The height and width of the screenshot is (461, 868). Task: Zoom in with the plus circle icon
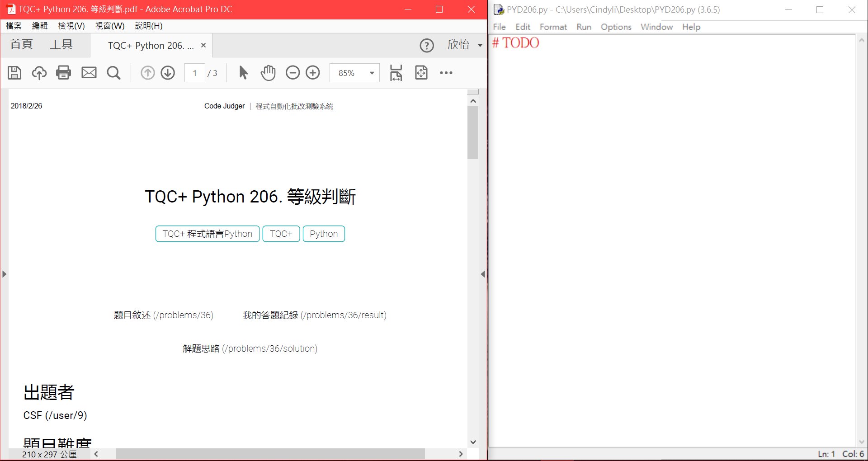(313, 73)
